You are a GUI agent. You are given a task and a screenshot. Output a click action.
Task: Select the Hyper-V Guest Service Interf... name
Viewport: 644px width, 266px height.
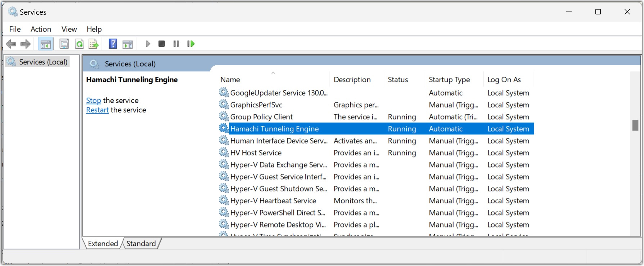point(278,177)
